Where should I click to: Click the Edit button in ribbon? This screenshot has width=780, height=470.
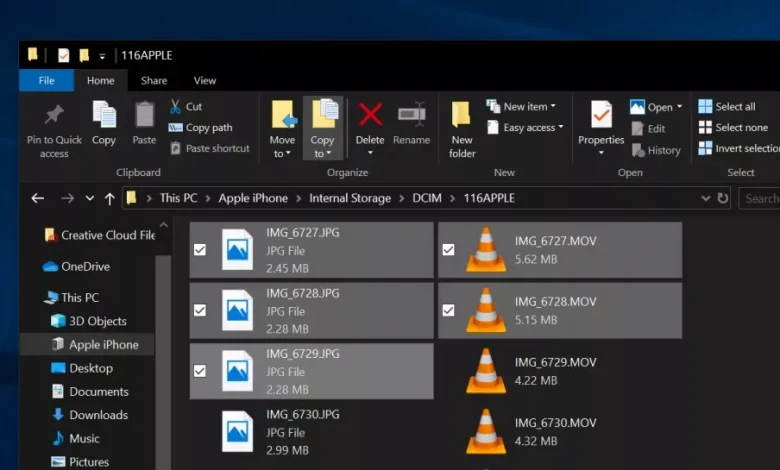pyautogui.click(x=649, y=129)
